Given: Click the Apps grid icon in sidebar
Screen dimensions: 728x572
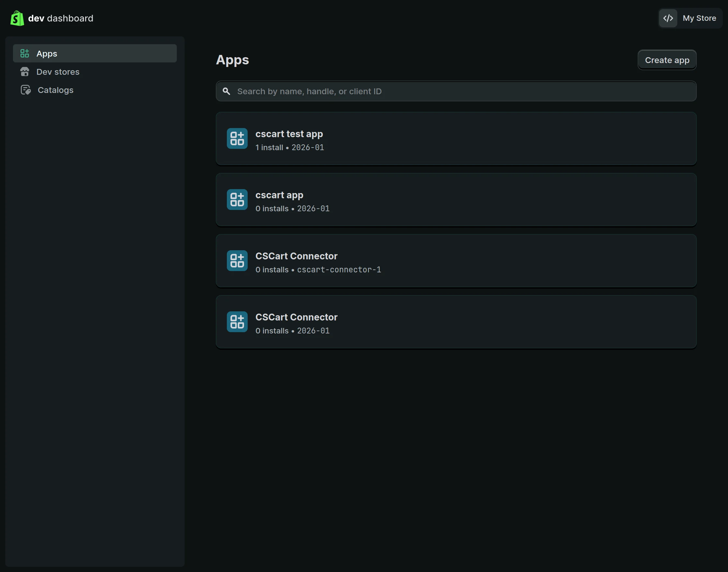Looking at the screenshot, I should pos(24,54).
